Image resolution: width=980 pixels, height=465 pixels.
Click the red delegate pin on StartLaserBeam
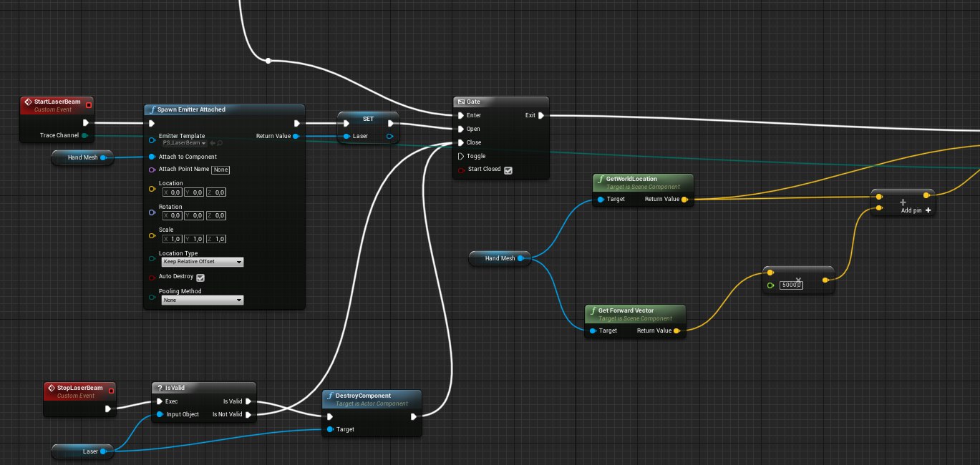88,105
